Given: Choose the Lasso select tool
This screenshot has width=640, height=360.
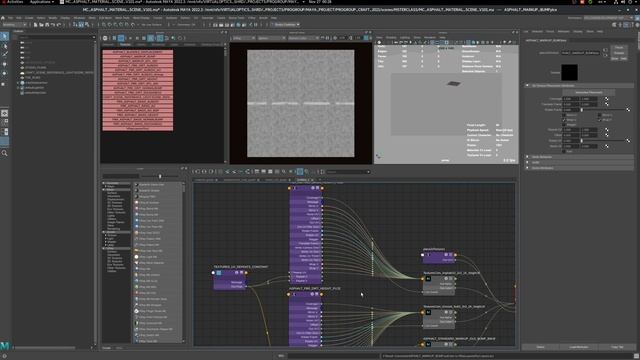Looking at the screenshot, I should (x=4, y=46).
